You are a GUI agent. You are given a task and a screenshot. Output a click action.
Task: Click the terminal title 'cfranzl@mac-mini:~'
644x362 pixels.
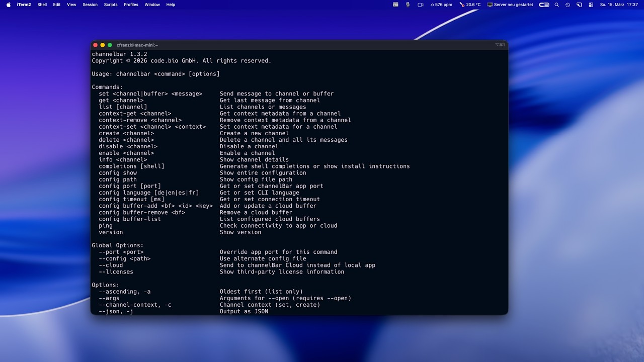(137, 45)
